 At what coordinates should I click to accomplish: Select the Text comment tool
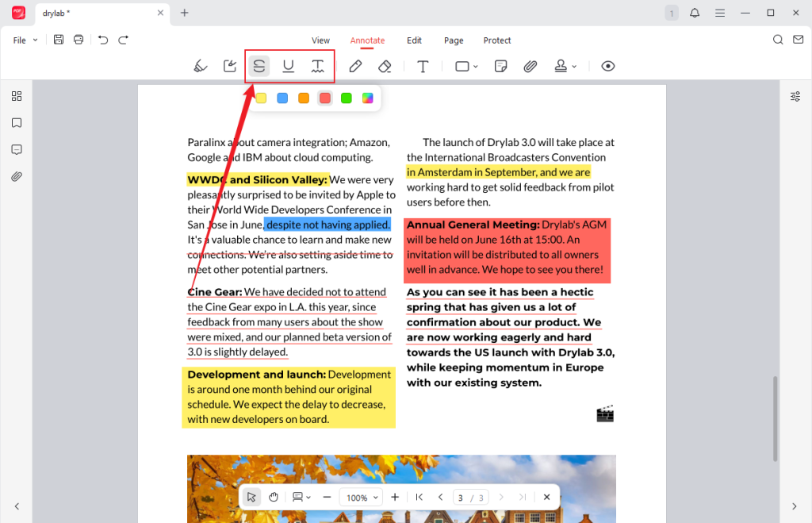pyautogui.click(x=423, y=66)
